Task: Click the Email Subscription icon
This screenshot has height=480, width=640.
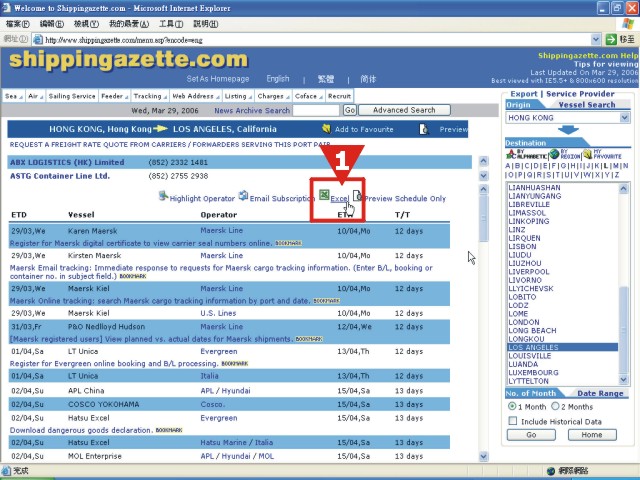Action: (243, 196)
